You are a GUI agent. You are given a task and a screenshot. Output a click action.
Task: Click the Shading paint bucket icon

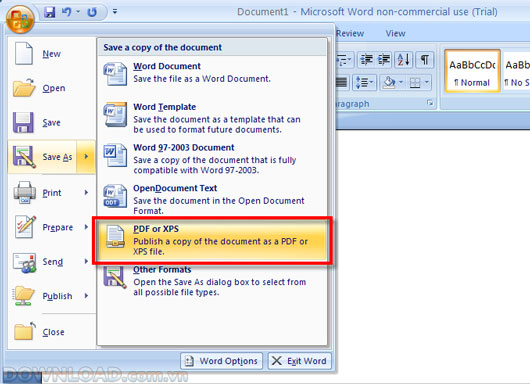coord(389,82)
